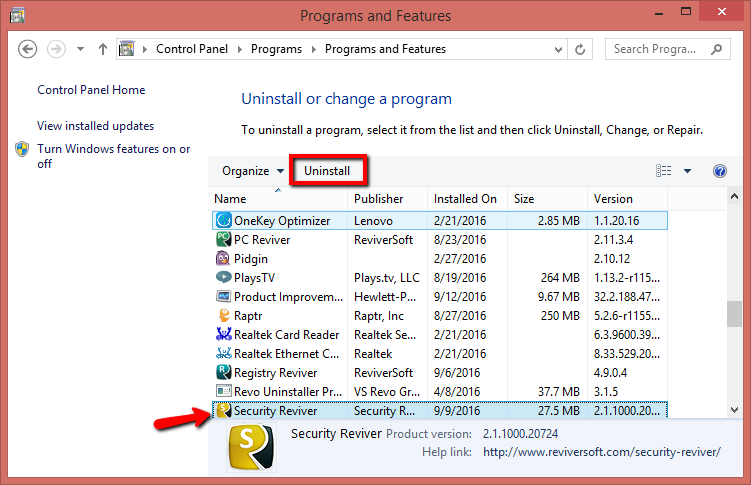Go forward with the forward arrow
This screenshot has height=485, width=751.
click(x=56, y=49)
